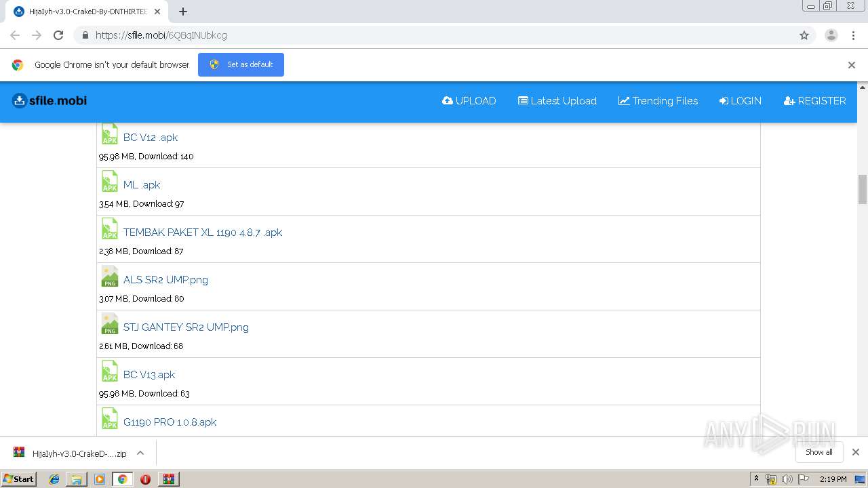Image resolution: width=868 pixels, height=488 pixels.
Task: Click the text "95.98 MB, Download: 140"
Action: point(146,157)
